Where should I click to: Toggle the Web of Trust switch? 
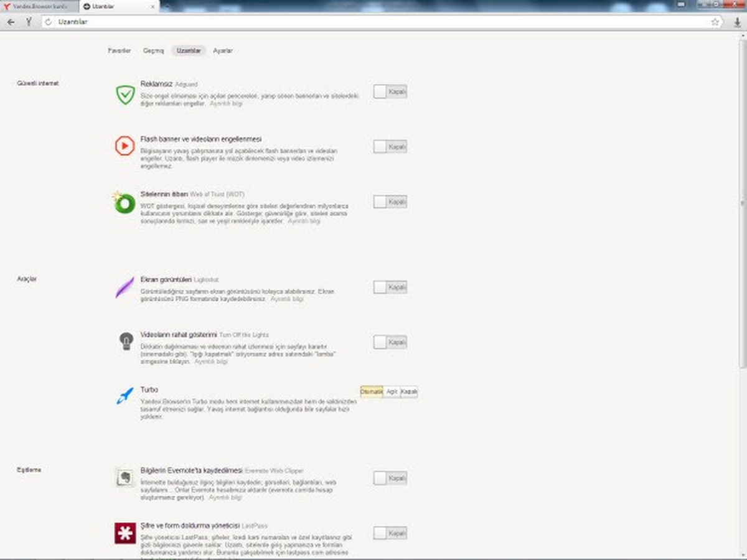pyautogui.click(x=390, y=202)
